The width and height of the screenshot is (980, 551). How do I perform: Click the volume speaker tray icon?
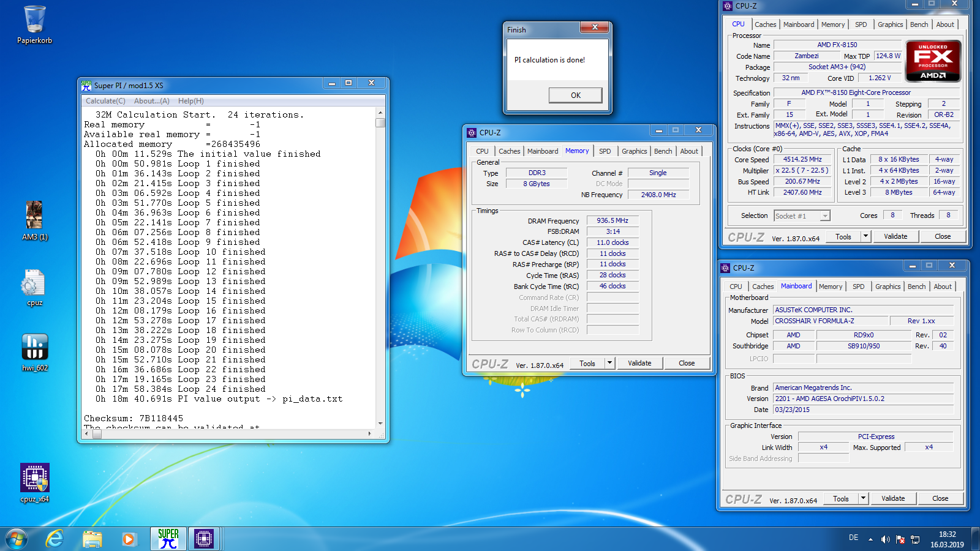point(885,539)
